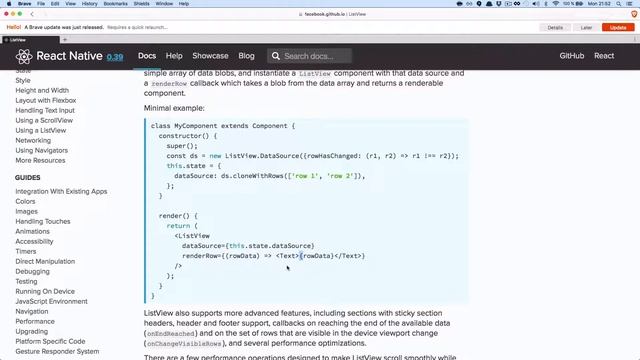
Task: Click the React Native title link
Action: (69, 56)
